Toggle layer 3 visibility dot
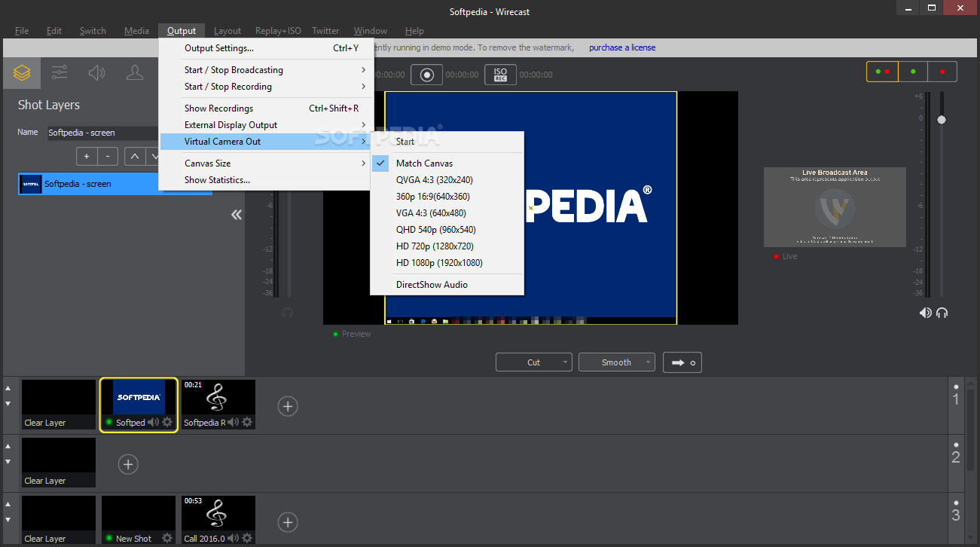 957,502
